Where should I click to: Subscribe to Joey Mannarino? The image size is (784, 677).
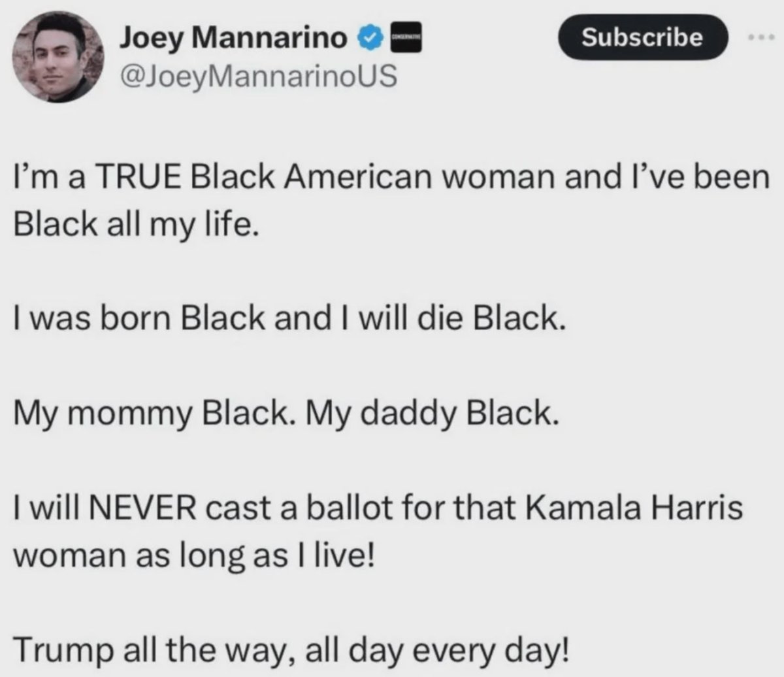643,37
